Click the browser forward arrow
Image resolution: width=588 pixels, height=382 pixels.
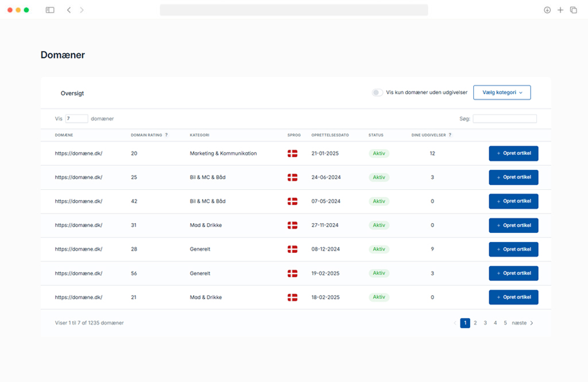(x=82, y=10)
